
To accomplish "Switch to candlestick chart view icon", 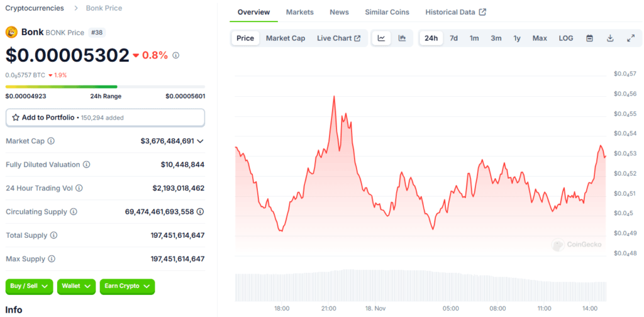I will coord(402,38).
